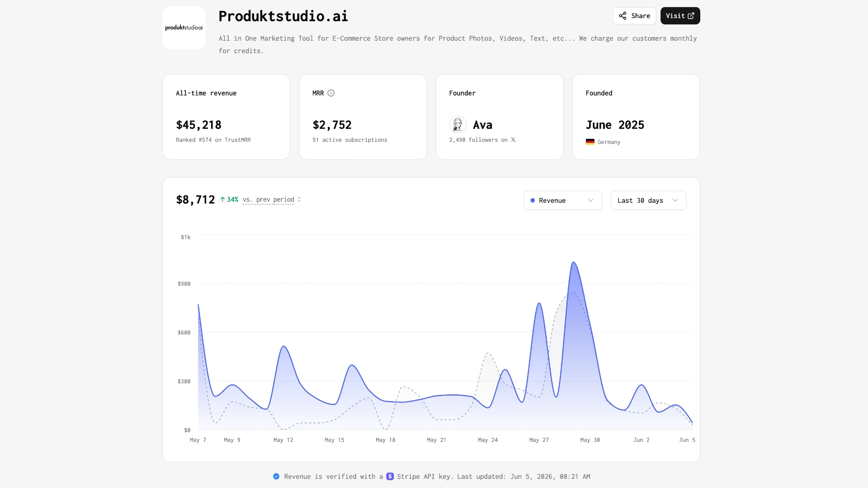Click the June 2025 founded date
The image size is (868, 488).
pos(615,125)
